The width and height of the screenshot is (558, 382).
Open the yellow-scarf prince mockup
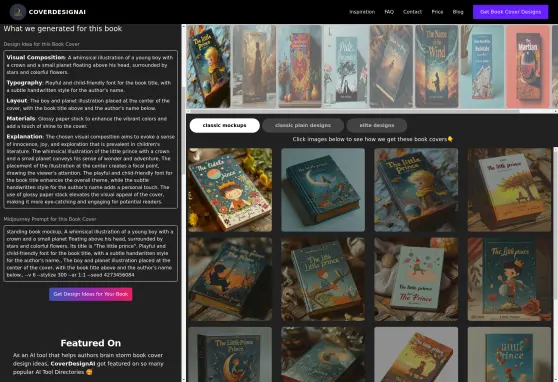pos(416,190)
